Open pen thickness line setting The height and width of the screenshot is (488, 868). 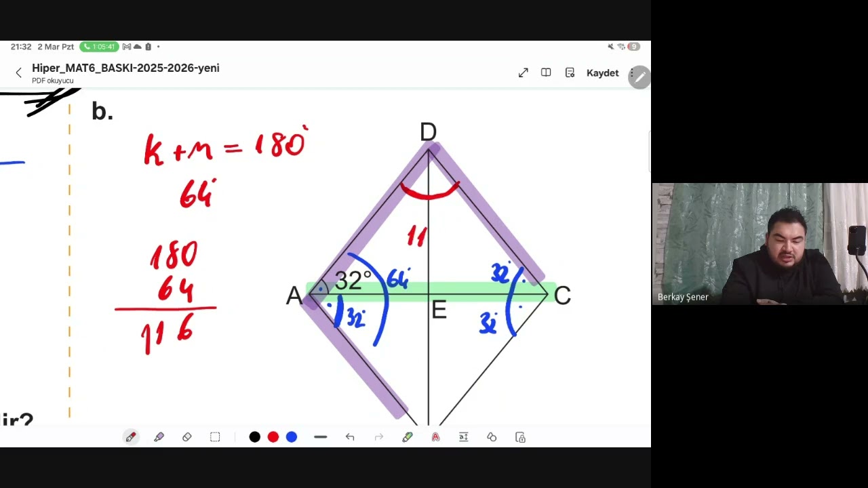[x=321, y=437]
